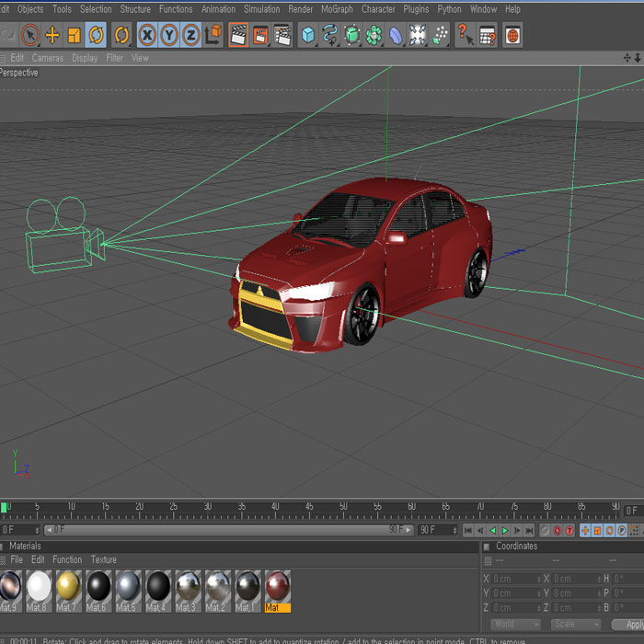The width and height of the screenshot is (644, 644).
Task: Click the position X 0 cm field
Action: pyautogui.click(x=516, y=579)
